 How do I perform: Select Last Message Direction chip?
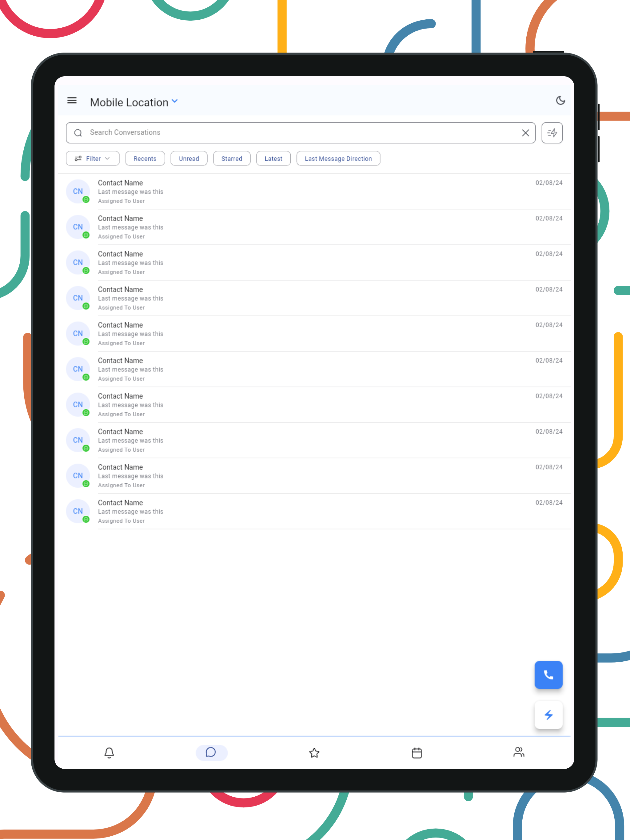(338, 159)
